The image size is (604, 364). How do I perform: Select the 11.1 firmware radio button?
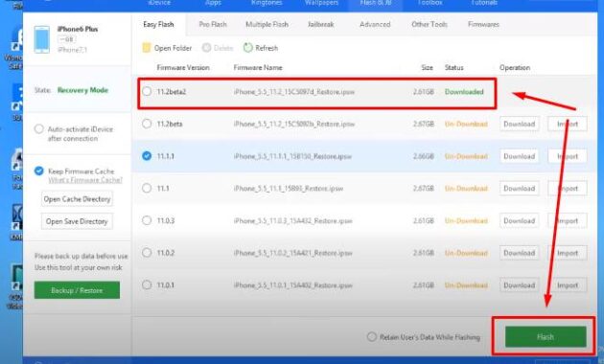click(x=147, y=188)
